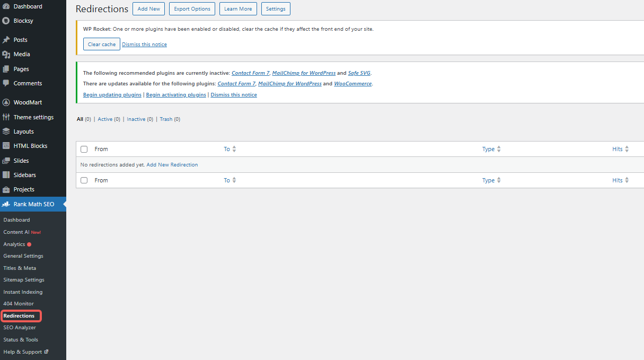Click the Media icon in sidebar
The height and width of the screenshot is (360, 644).
[x=6, y=54]
